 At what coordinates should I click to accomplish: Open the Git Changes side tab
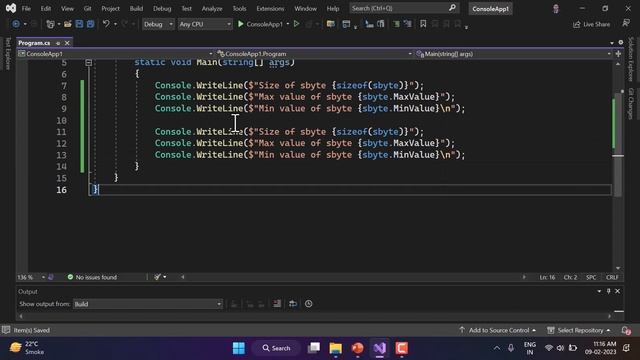tap(631, 104)
